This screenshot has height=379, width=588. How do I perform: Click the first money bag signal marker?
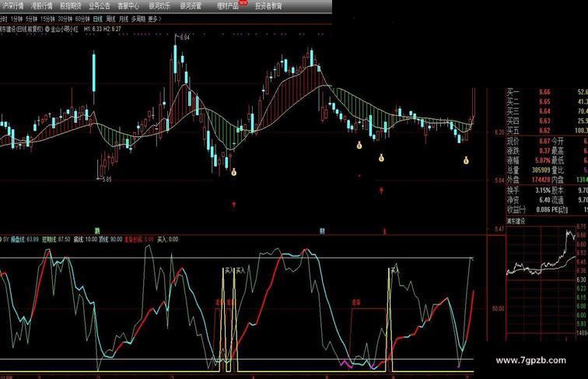[233, 172]
